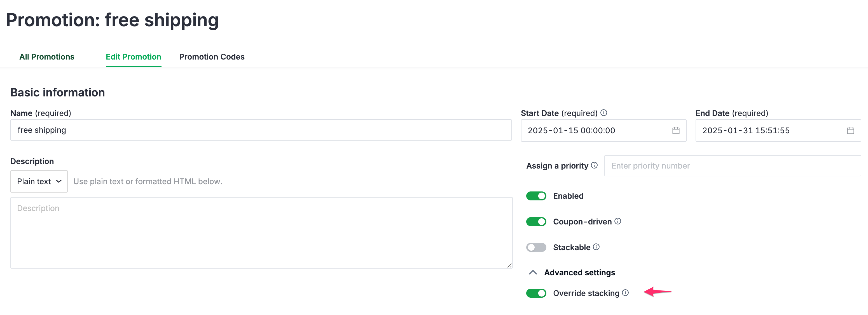868x315 pixels.
Task: Click the Coupon-driven info icon
Action: 618,221
